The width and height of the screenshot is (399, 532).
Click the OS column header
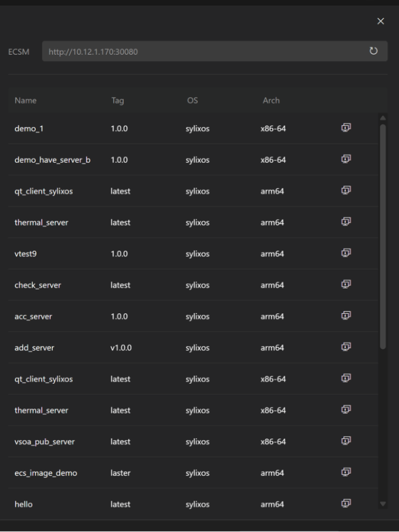(x=193, y=100)
